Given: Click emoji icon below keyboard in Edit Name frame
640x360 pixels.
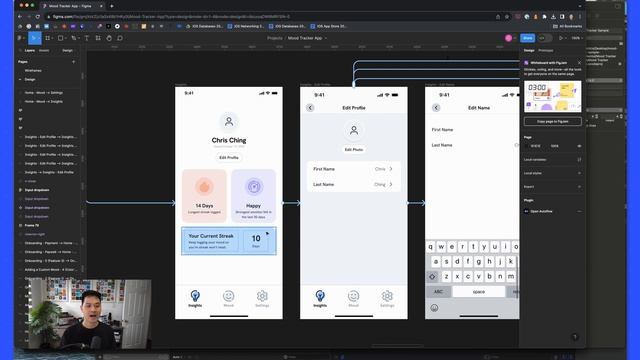Looking at the screenshot, I should click(434, 308).
